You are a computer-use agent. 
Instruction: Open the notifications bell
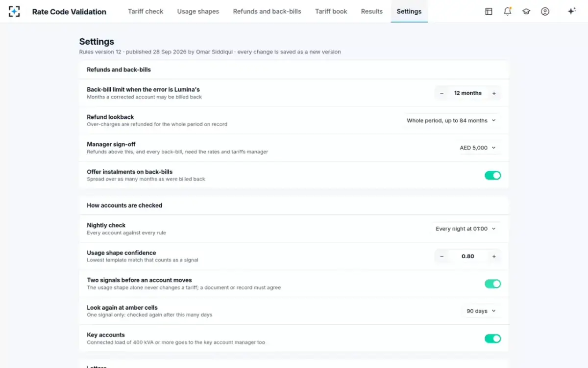pos(508,11)
